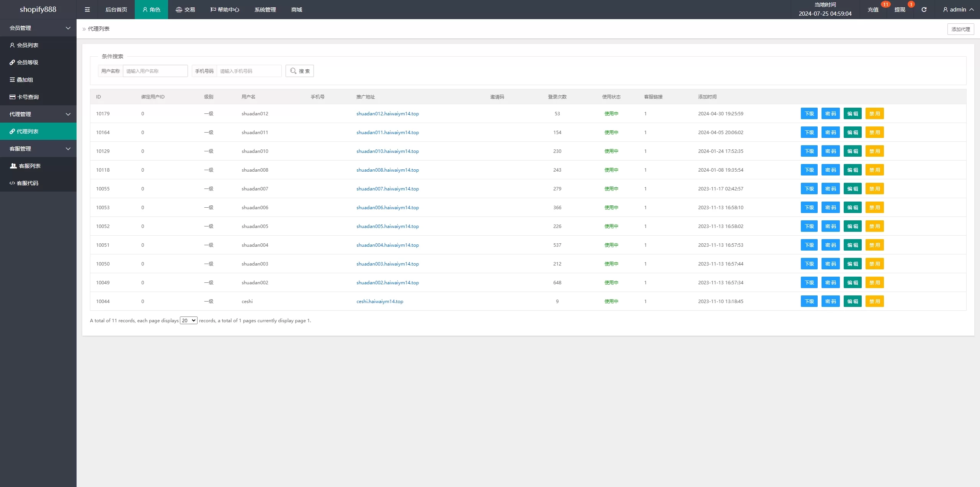This screenshot has width=980, height=487.
Task: Open 会员等级 in the sidebar
Action: (x=28, y=62)
